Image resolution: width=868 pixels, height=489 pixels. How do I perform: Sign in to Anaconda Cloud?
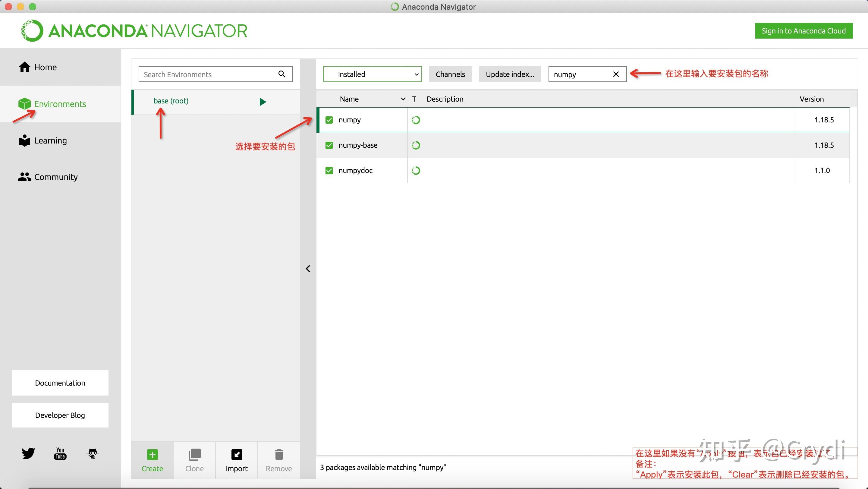(x=804, y=31)
